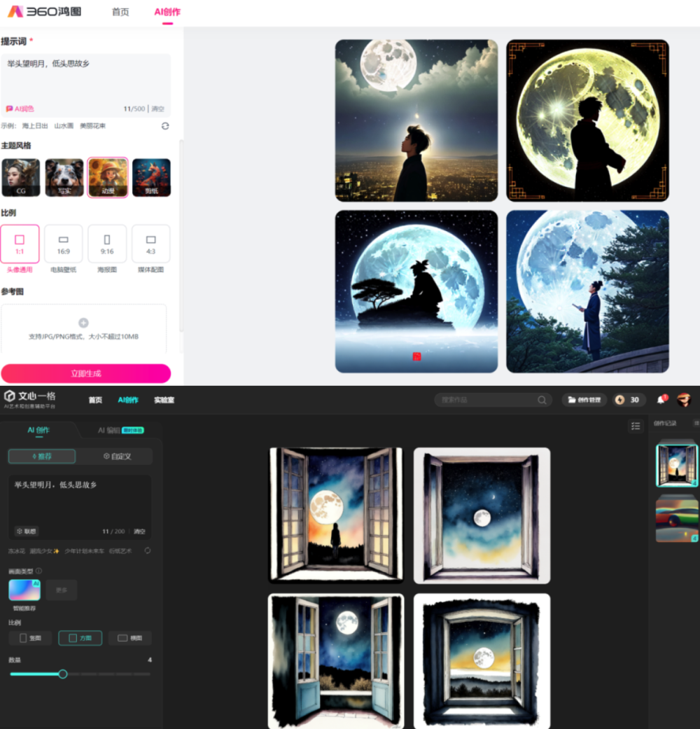Switch to the AI 编辑 tab

[x=120, y=430]
